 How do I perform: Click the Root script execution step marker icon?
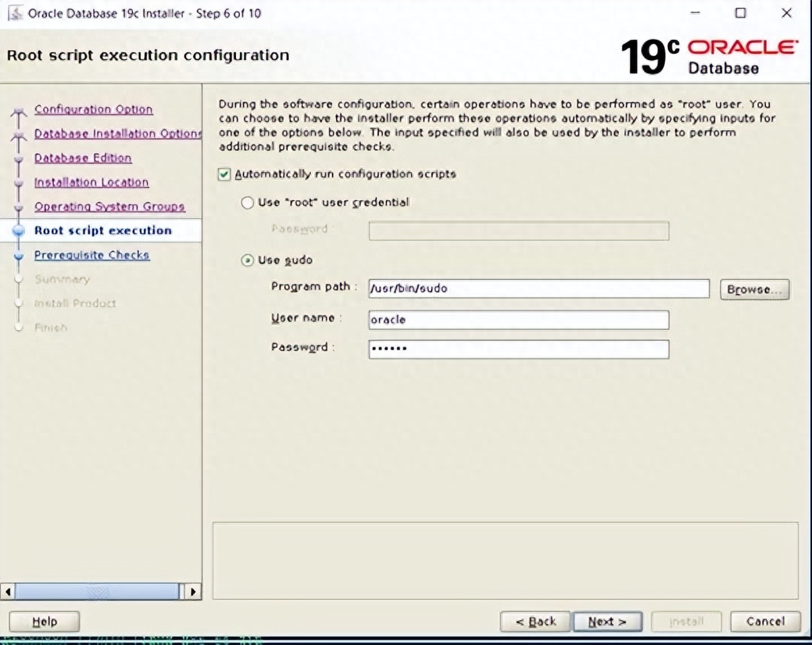pyautogui.click(x=19, y=231)
